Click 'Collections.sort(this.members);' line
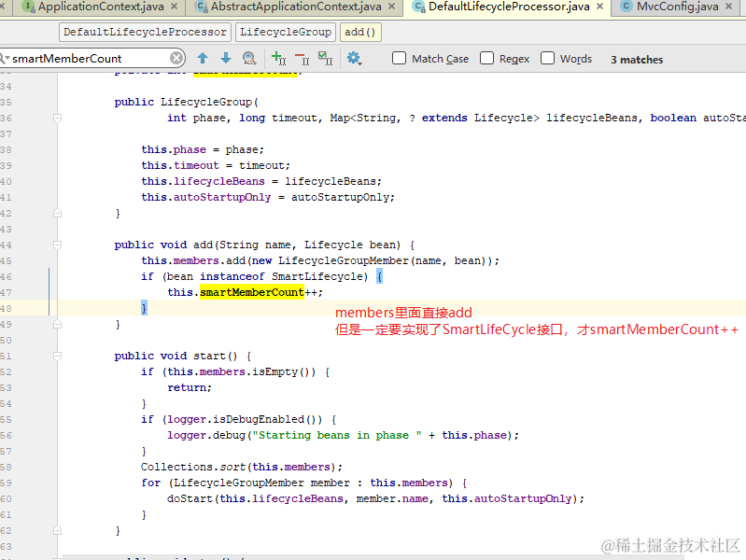The height and width of the screenshot is (560, 746). pos(242,467)
